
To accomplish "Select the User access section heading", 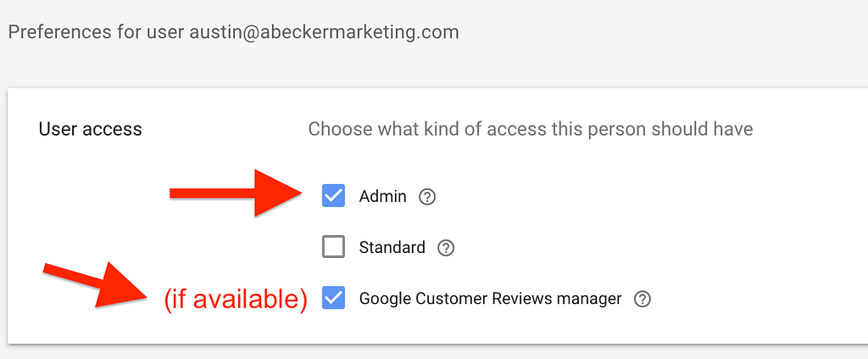I will click(90, 129).
